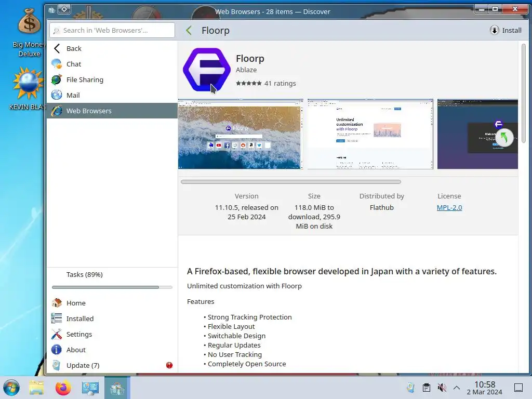Click the red update warning badge
The height and width of the screenshot is (399, 532).
[x=169, y=365]
